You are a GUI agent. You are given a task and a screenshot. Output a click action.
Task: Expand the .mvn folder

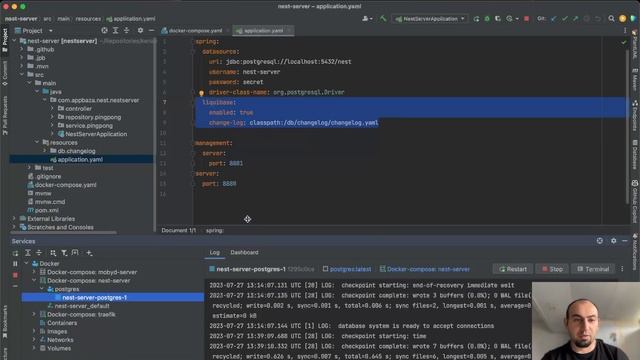[x=22, y=66]
